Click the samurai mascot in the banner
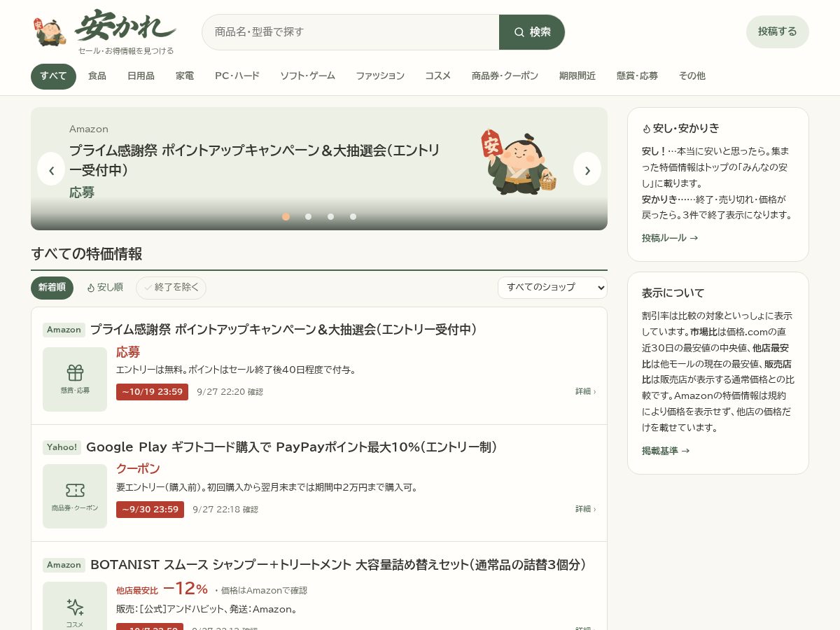Viewport: 840px width, 630px height. click(519, 162)
